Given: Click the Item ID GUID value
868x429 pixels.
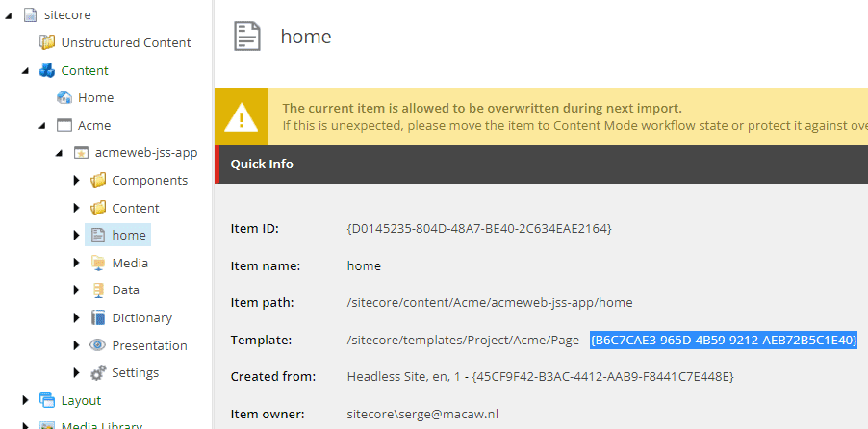Looking at the screenshot, I should 479,228.
